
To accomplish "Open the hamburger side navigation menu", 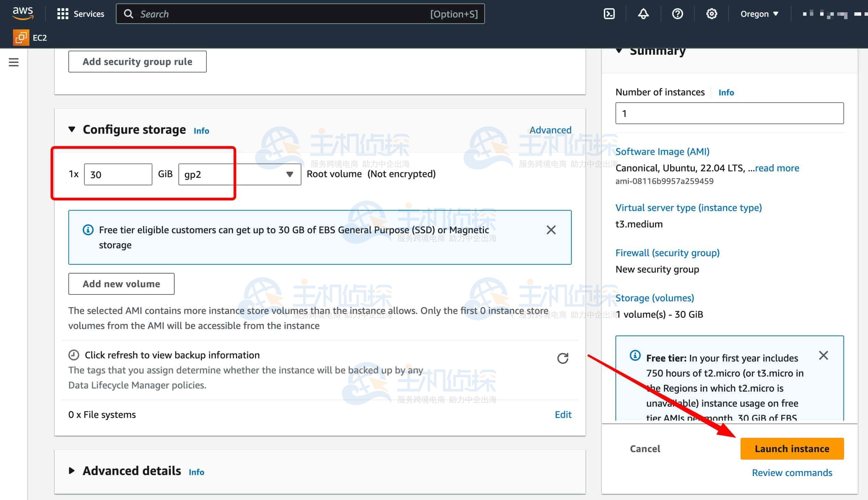I will 14,62.
